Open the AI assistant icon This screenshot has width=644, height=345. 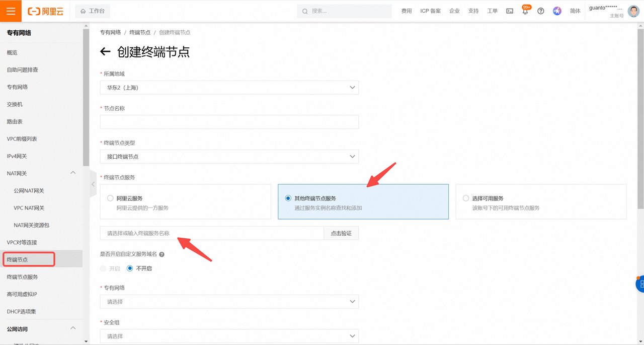[x=557, y=11]
